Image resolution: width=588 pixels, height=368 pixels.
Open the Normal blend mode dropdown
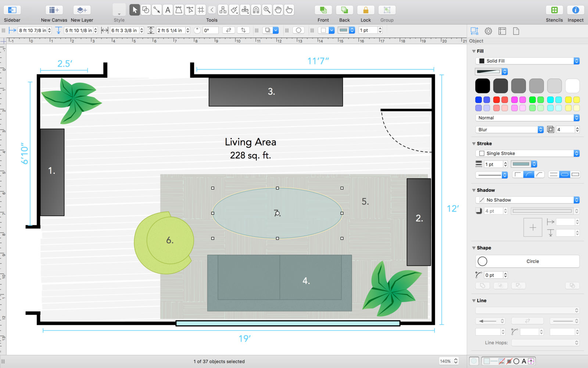point(528,118)
